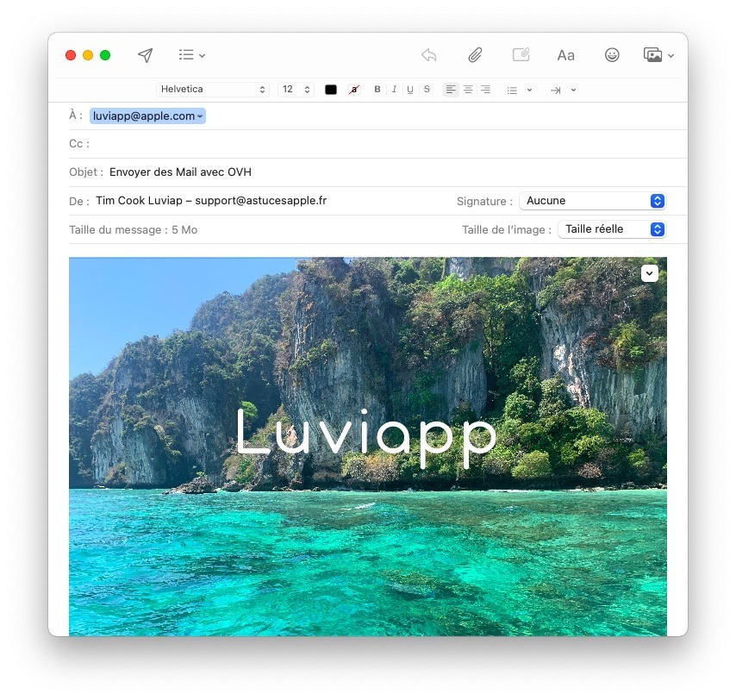
Task: Open the Signature dropdown showing Aucune
Action: click(592, 200)
